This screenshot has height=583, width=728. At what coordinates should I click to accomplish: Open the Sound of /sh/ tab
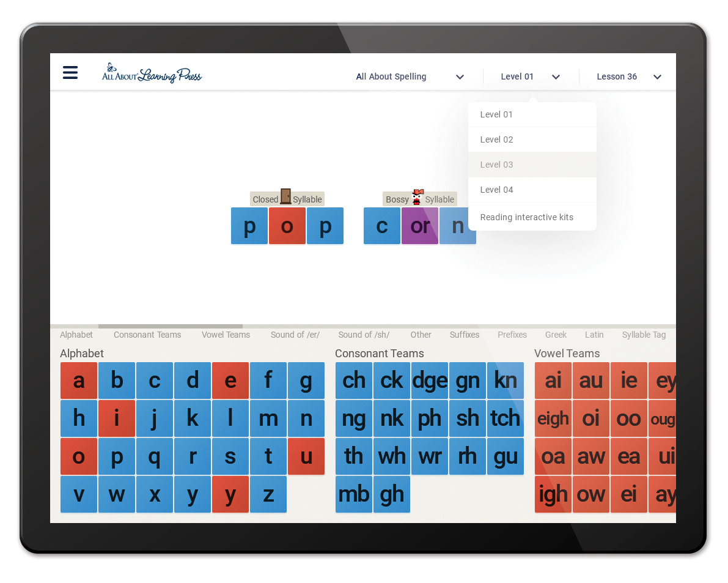pos(364,335)
